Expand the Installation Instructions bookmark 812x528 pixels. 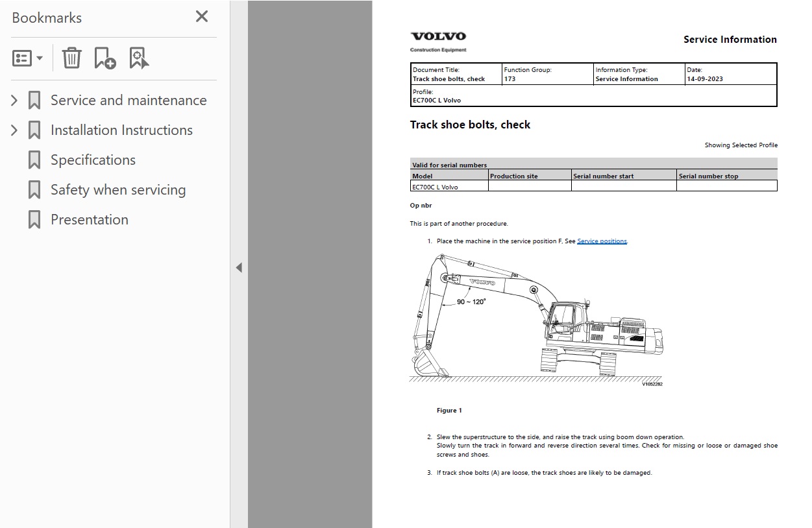pyautogui.click(x=14, y=130)
